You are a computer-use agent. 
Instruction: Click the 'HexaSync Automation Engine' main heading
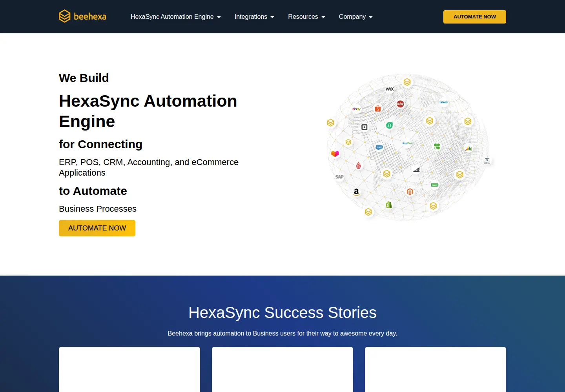click(x=148, y=111)
